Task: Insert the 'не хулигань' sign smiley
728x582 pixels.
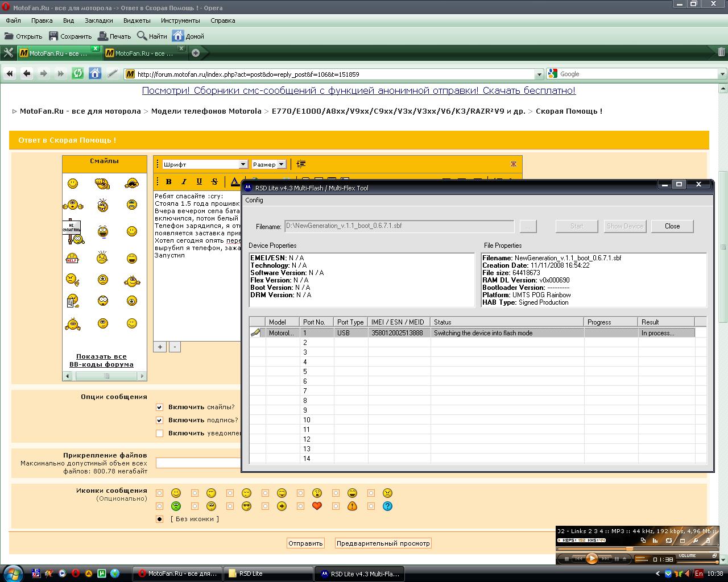Action: tap(73, 230)
